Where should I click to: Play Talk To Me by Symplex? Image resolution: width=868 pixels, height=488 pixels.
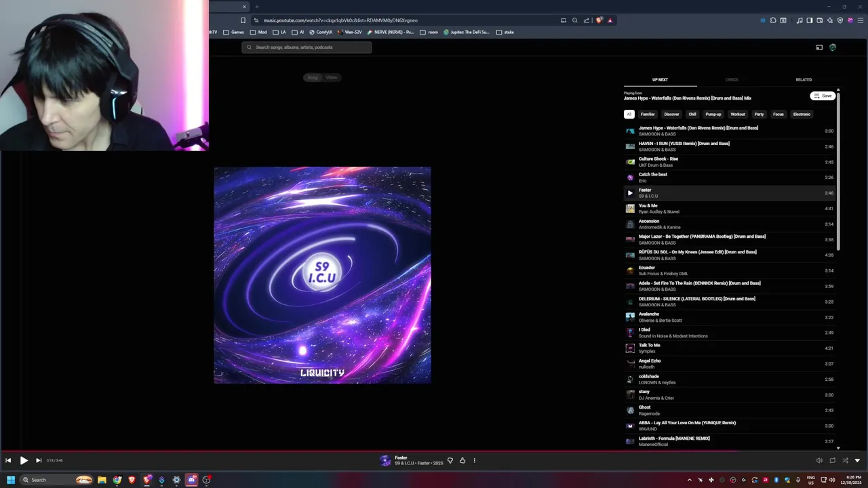click(x=730, y=348)
